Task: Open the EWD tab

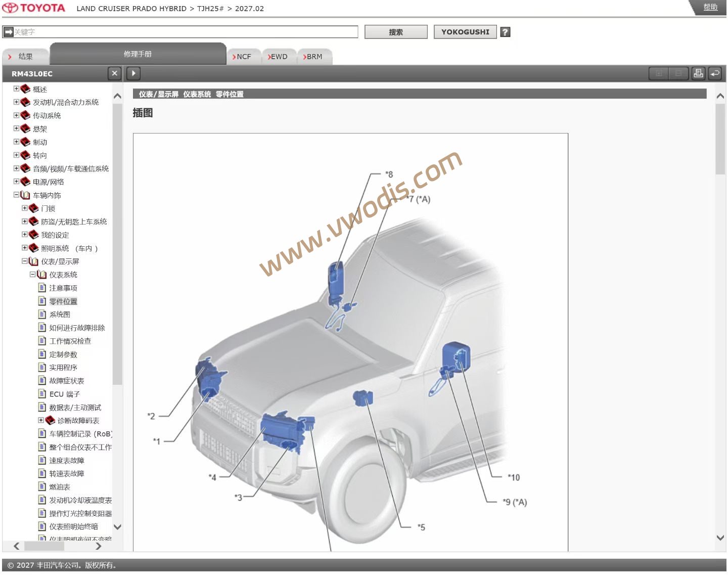Action: click(x=279, y=57)
